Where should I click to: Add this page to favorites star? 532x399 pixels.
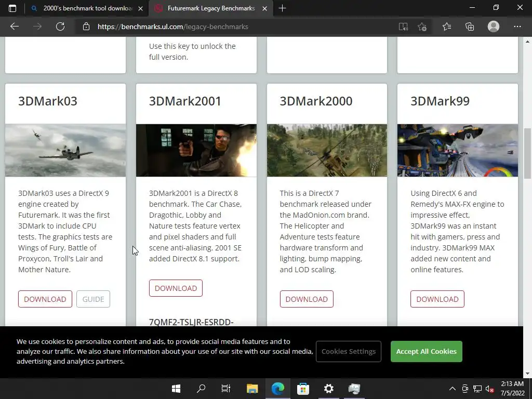422,26
